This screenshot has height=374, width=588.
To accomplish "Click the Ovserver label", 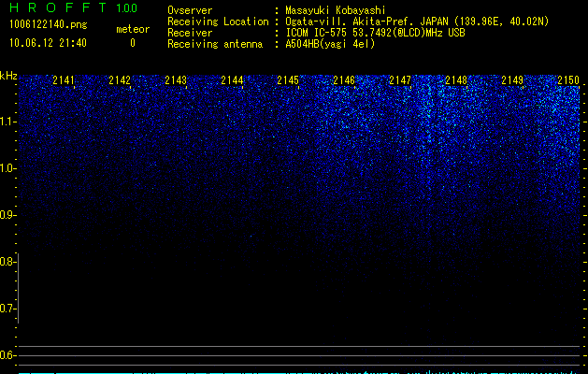I will coord(190,10).
